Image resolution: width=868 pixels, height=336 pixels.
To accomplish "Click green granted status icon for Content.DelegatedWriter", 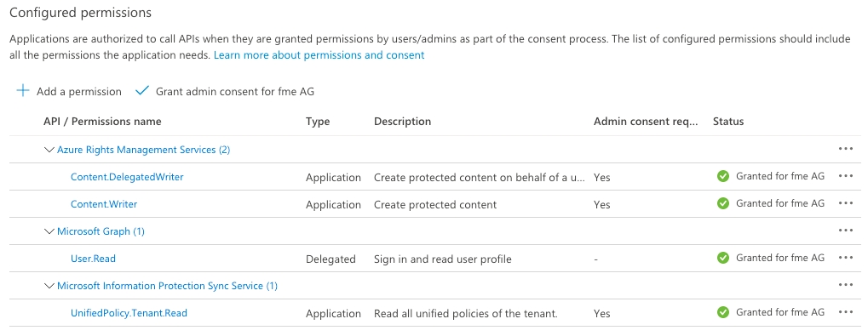I will [723, 176].
